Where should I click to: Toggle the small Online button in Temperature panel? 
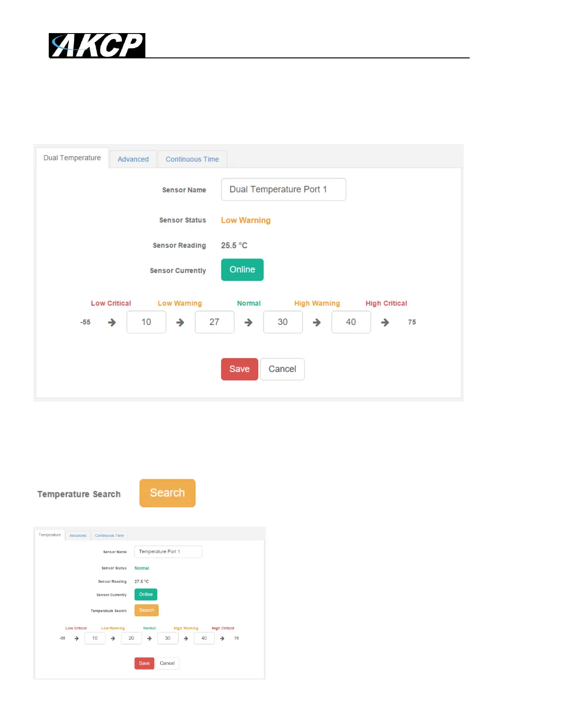click(146, 594)
